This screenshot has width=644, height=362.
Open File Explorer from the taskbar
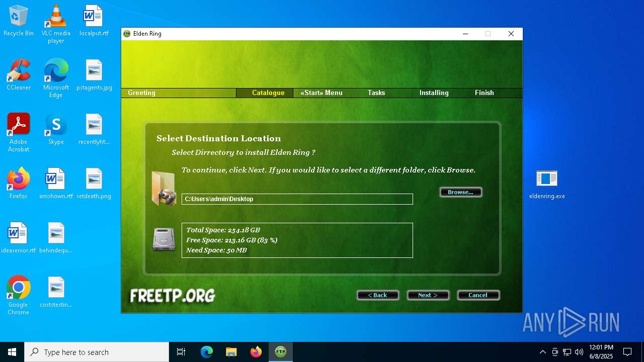click(231, 352)
